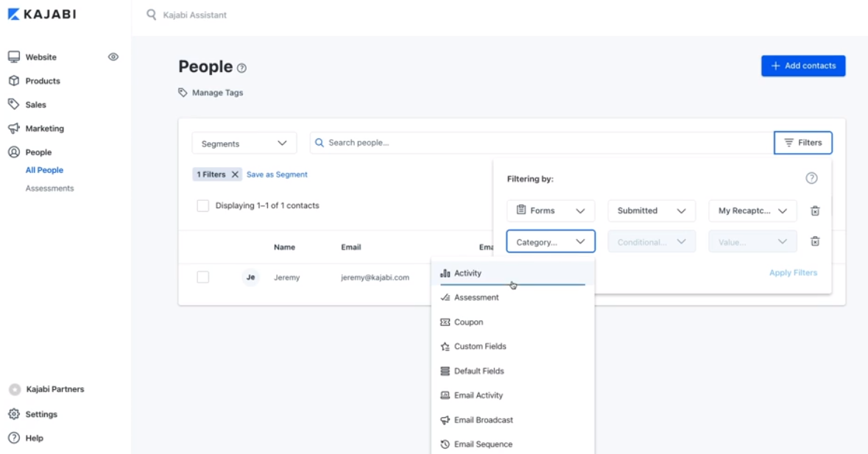
Task: Go to All People in sidebar
Action: tap(44, 170)
